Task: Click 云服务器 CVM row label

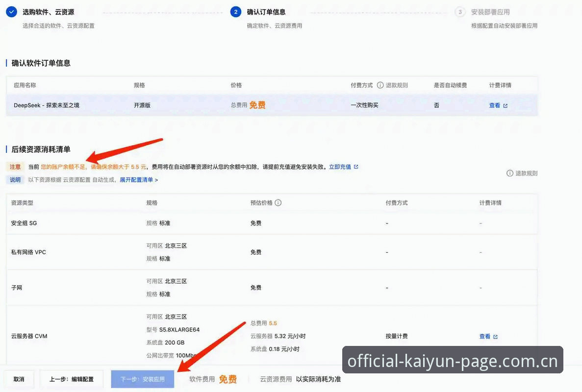Action: (29, 336)
